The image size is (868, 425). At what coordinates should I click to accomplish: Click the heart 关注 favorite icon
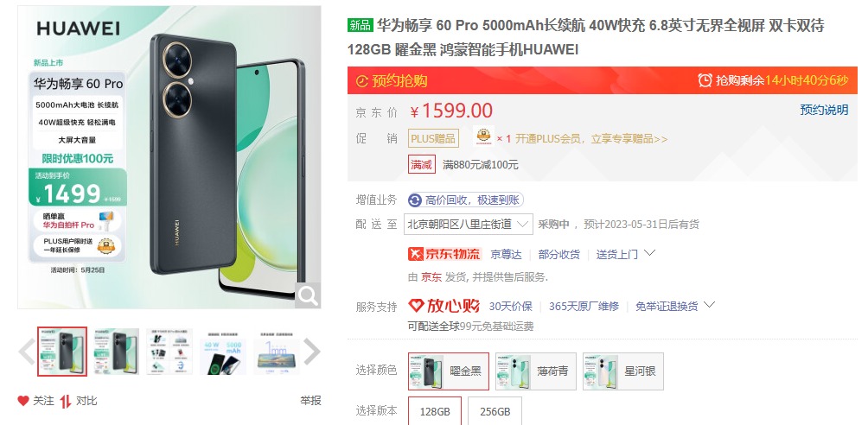[23, 401]
